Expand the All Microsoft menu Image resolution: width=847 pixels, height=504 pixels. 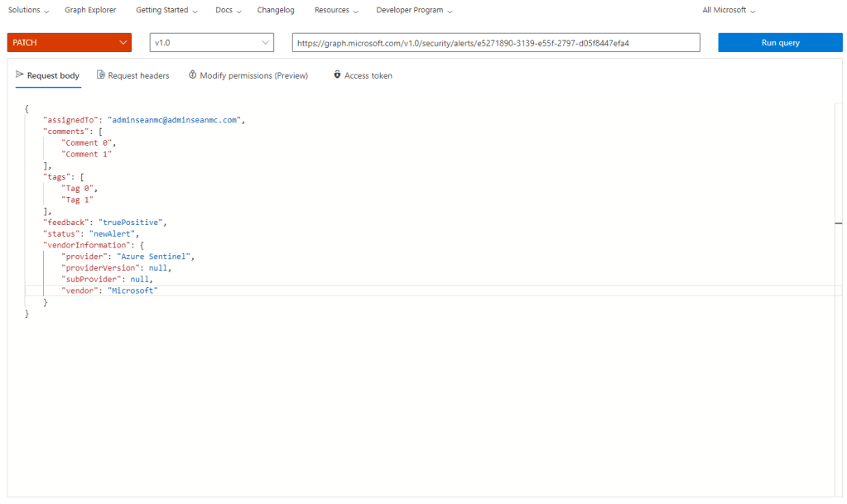[729, 10]
